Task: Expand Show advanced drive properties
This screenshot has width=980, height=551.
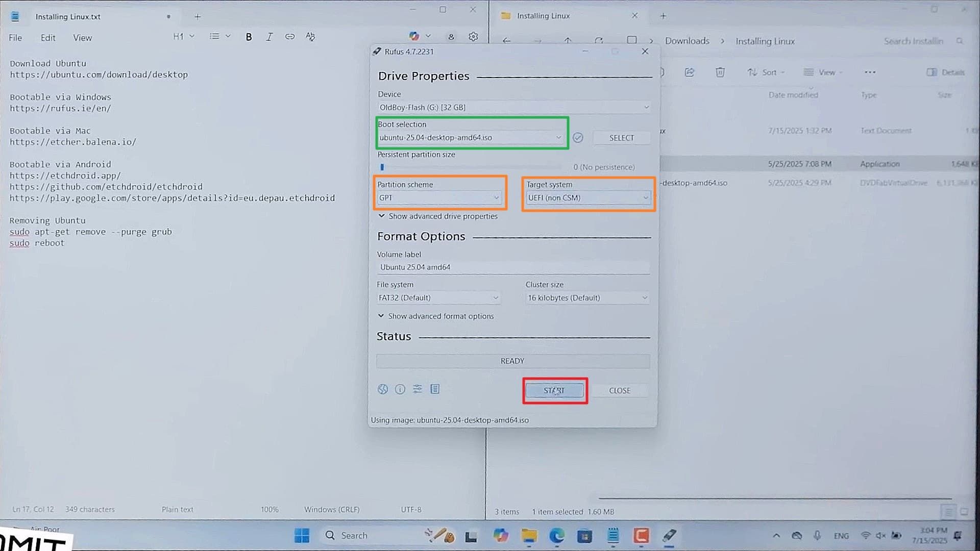Action: [438, 216]
